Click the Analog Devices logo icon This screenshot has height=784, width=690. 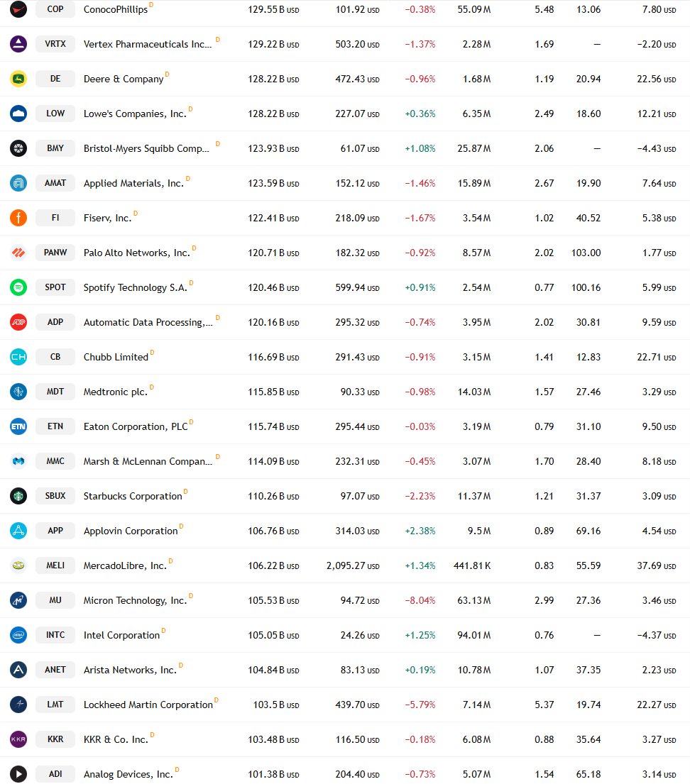18,773
